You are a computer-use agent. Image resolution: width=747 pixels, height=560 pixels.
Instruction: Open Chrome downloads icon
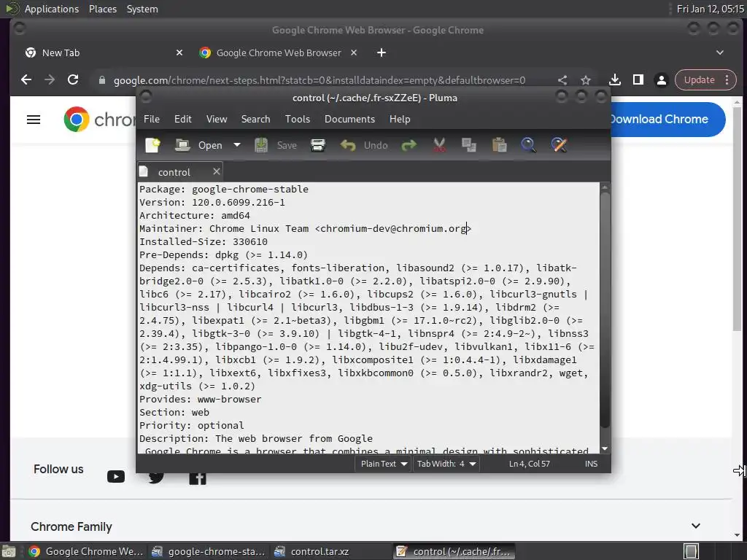[x=615, y=79]
